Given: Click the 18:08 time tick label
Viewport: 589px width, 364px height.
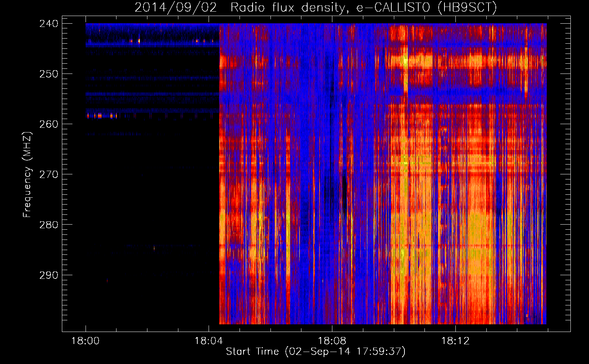Looking at the screenshot, I should (x=332, y=341).
